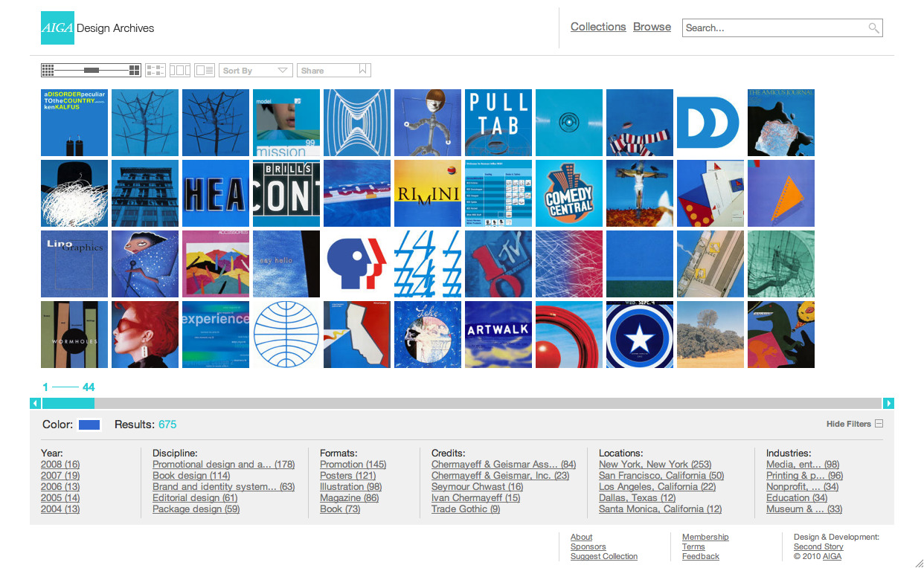Filter by Posters (121) format

[348, 476]
